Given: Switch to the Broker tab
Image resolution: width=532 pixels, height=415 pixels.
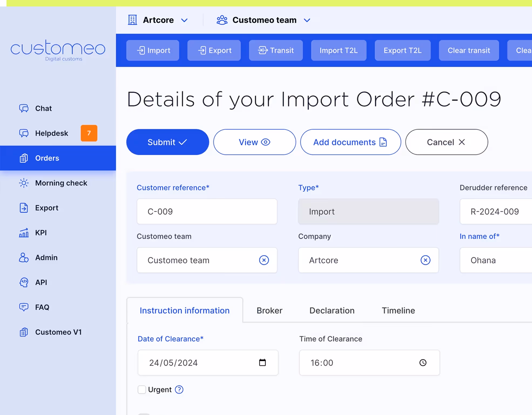Looking at the screenshot, I should point(269,310).
